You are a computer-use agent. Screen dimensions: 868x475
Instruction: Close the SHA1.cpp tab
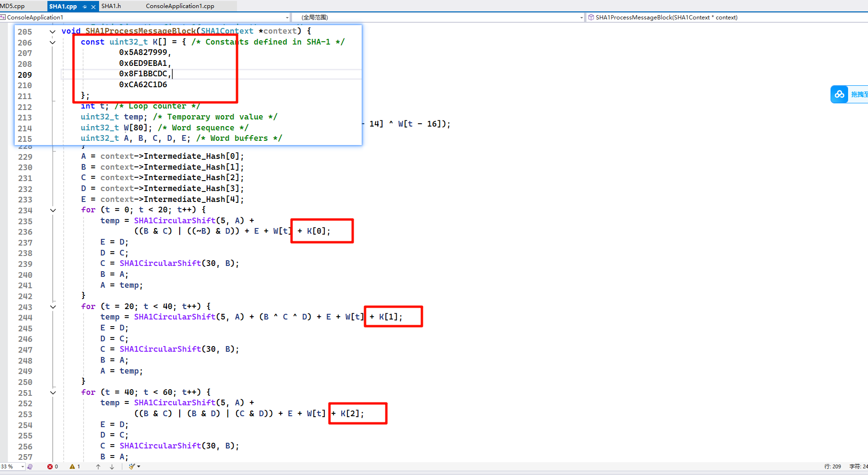pos(93,7)
